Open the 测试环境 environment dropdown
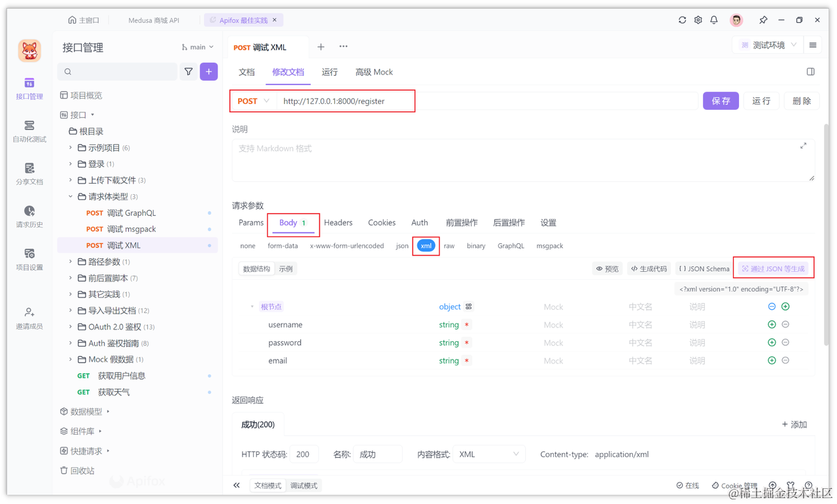Viewport: 837px width, 504px height. coord(768,45)
